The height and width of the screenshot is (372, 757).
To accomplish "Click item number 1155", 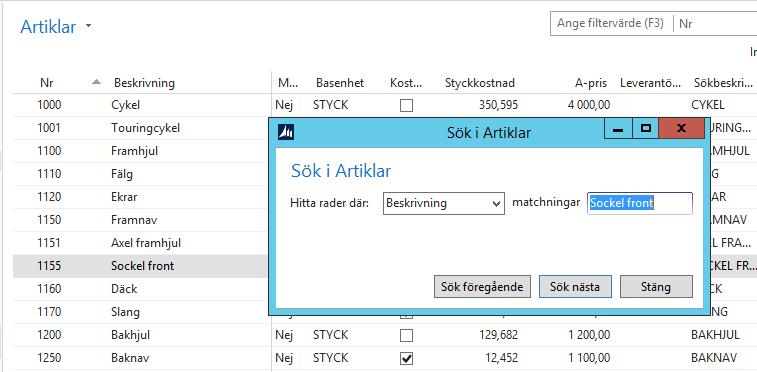I will coord(49,266).
